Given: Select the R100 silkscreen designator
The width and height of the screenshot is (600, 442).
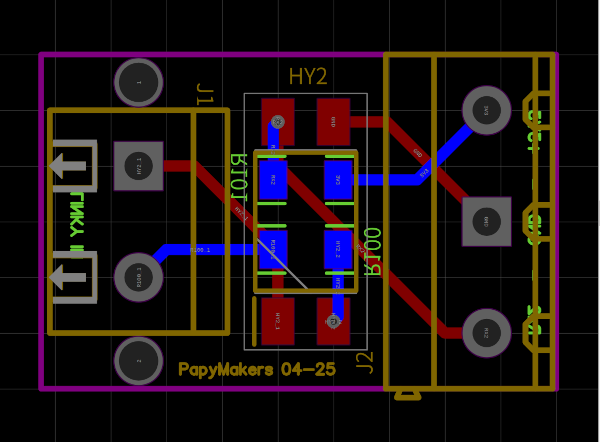Looking at the screenshot, I should [x=372, y=251].
